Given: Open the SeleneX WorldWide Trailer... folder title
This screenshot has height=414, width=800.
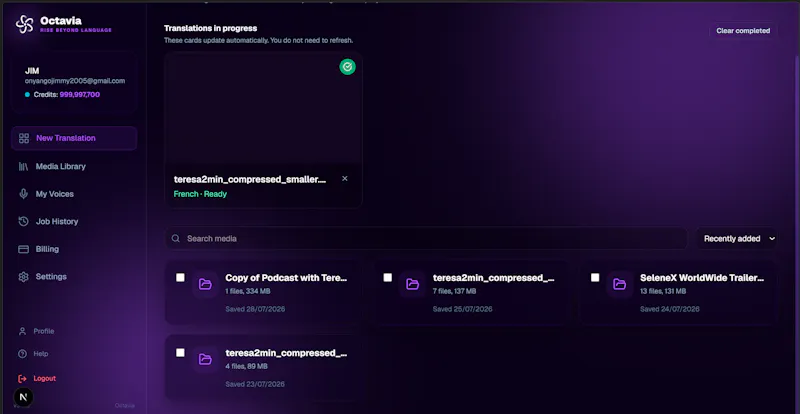Looking at the screenshot, I should point(702,278).
